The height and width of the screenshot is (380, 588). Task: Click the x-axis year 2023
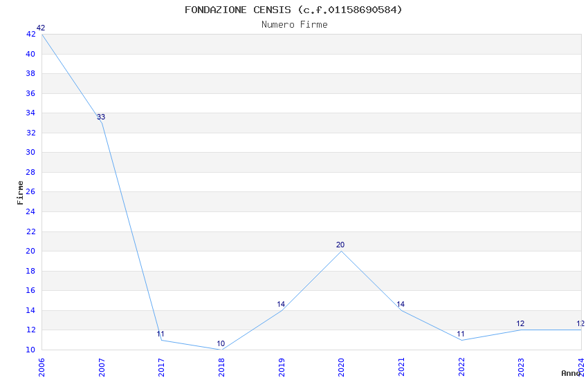coord(521,367)
